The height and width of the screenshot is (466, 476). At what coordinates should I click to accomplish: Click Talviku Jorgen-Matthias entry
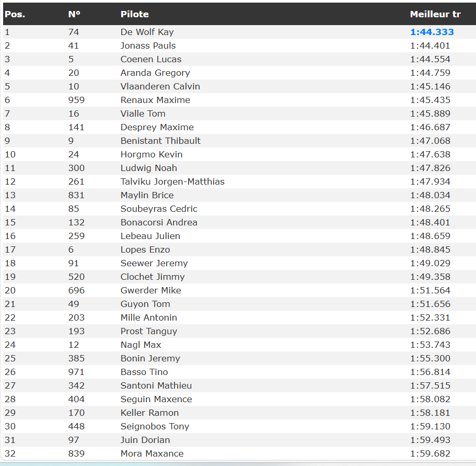(172, 181)
